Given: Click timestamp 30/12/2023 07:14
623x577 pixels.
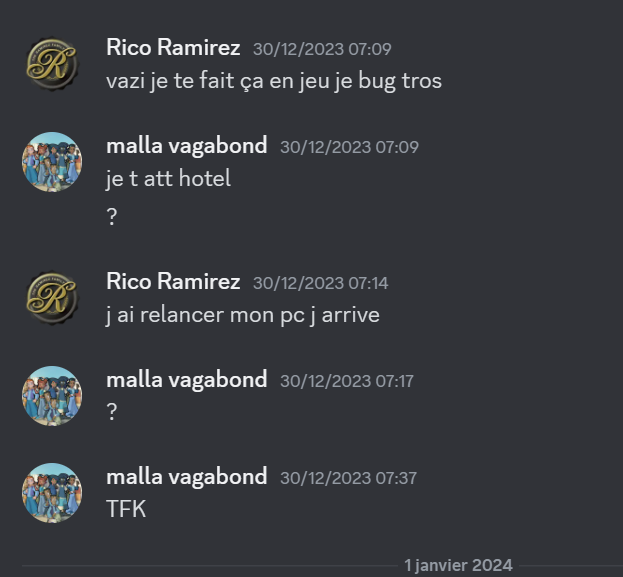Looking at the screenshot, I should pyautogui.click(x=320, y=283).
